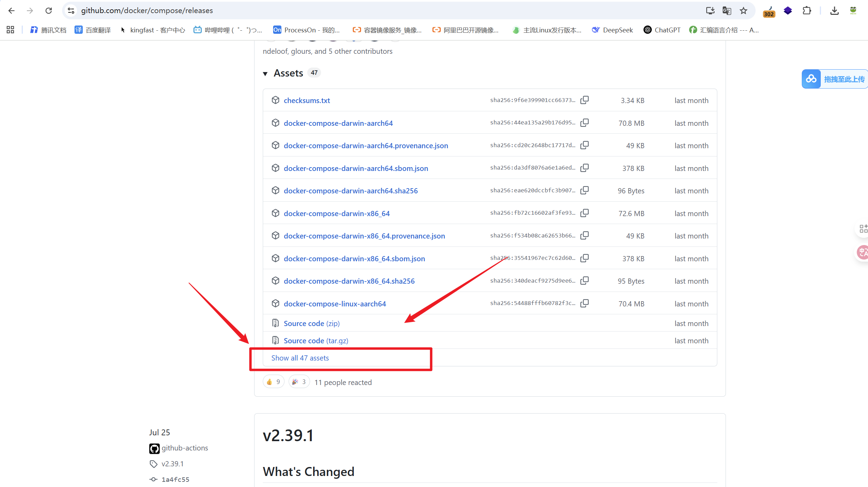
Task: Download Source code (zip)
Action: (311, 324)
